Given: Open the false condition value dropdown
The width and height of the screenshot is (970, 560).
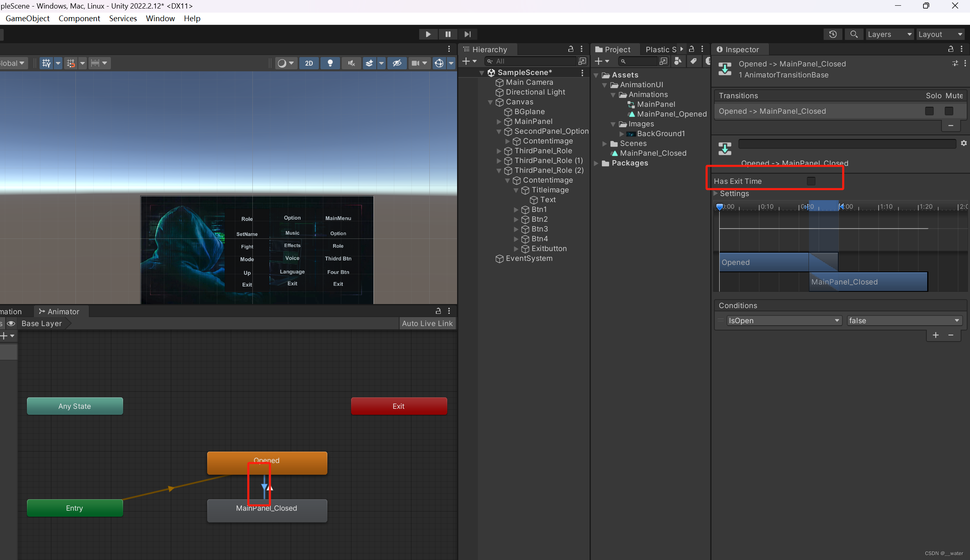Looking at the screenshot, I should (904, 321).
